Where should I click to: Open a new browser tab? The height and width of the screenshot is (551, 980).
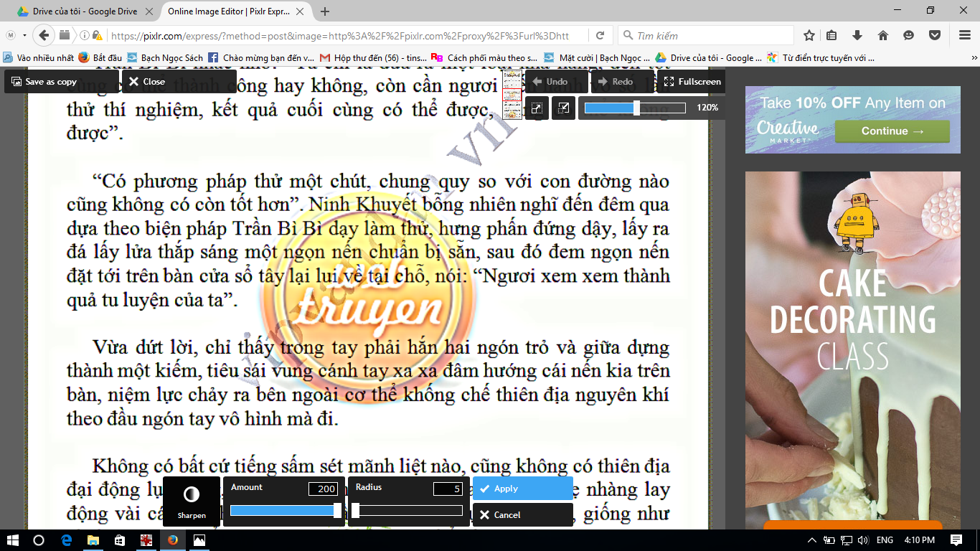[x=325, y=11]
